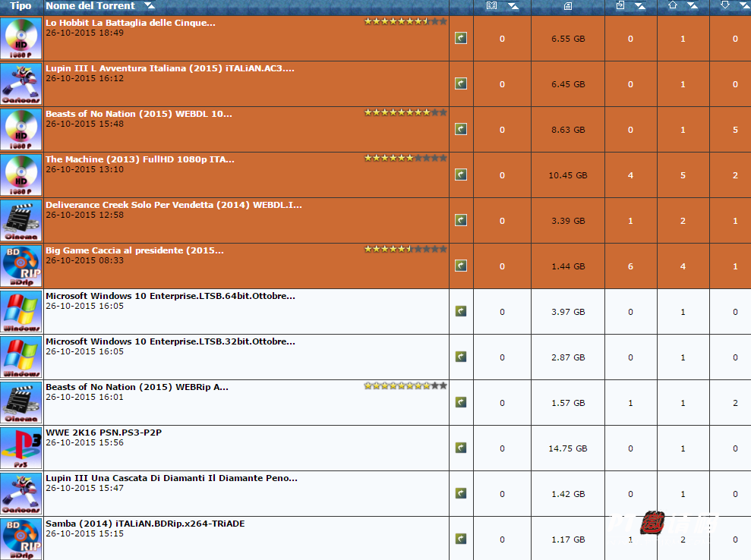This screenshot has width=751, height=560.
Task: Open Deliverance Creek Solo Per Vendetta link
Action: click(x=174, y=204)
